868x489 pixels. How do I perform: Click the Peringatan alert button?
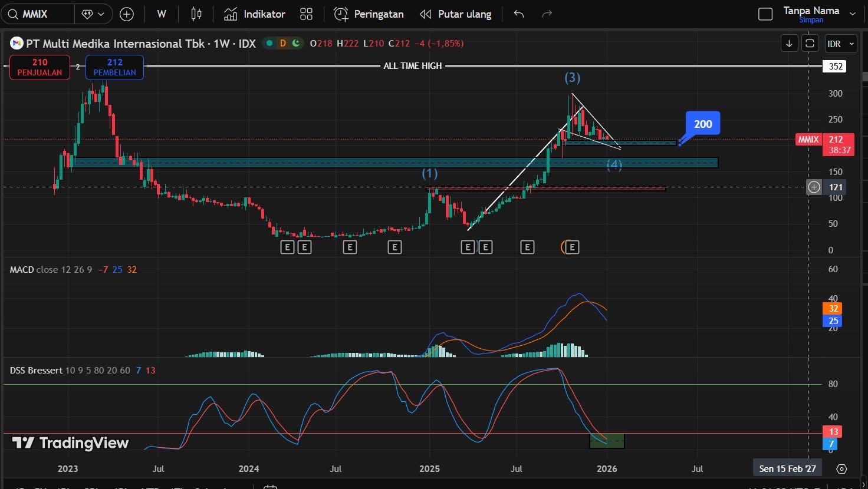(369, 14)
